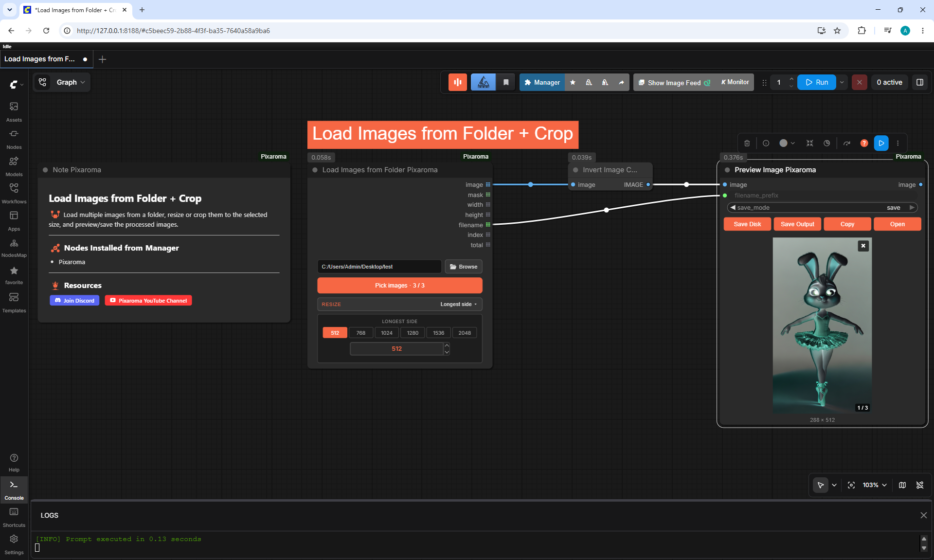
Task: Close the LOGS console panel
Action: tap(924, 515)
